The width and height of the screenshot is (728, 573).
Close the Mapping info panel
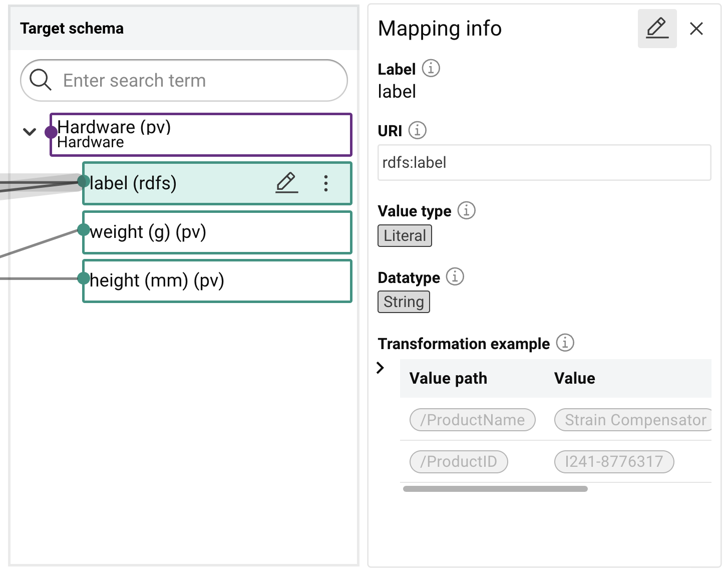click(x=696, y=29)
